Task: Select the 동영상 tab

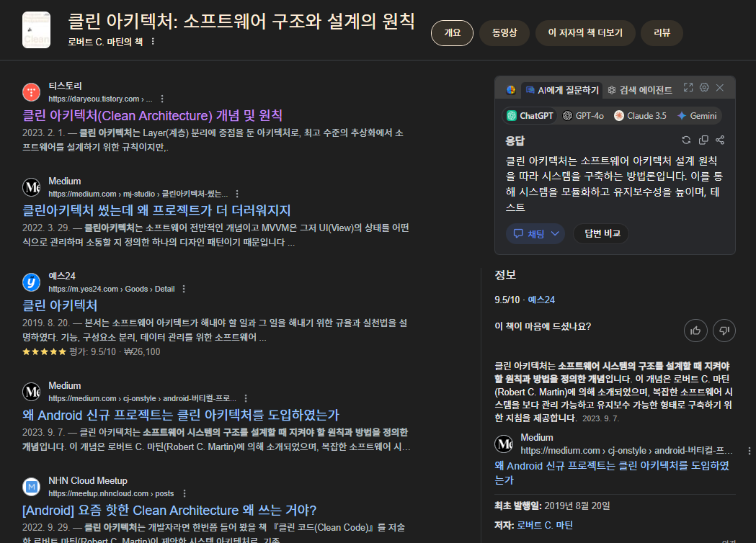Action: 504,32
